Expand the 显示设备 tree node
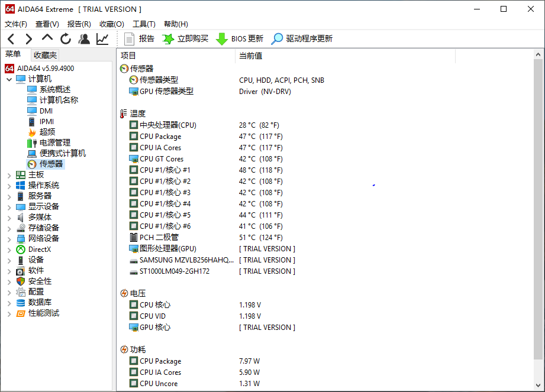The height and width of the screenshot is (392, 545). [9, 208]
